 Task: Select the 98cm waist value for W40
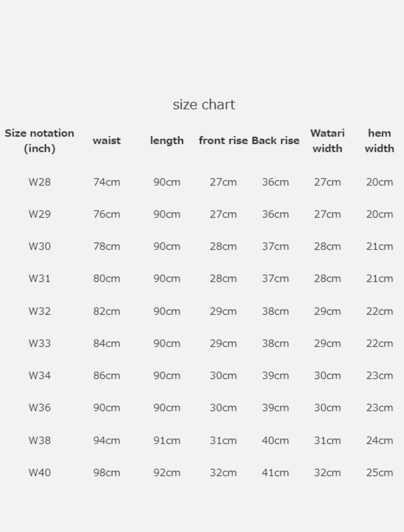pyautogui.click(x=107, y=472)
